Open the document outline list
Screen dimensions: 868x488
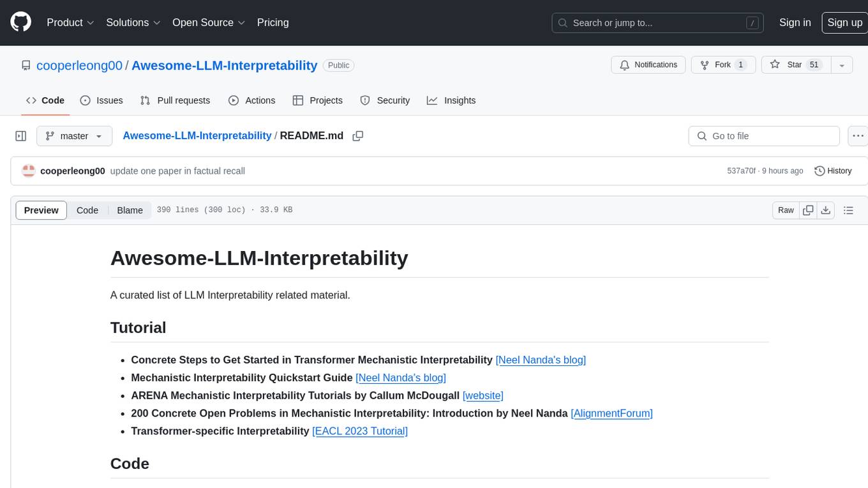848,210
